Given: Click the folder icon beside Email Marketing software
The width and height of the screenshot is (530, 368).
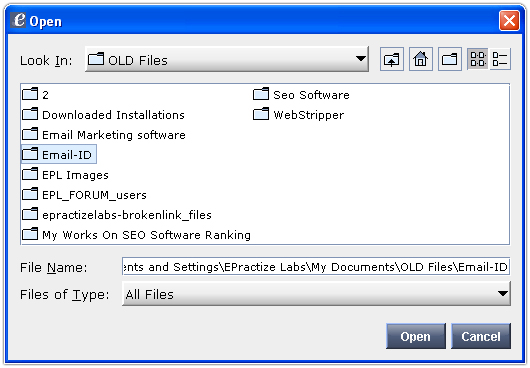Looking at the screenshot, I should pyautogui.click(x=30, y=134).
